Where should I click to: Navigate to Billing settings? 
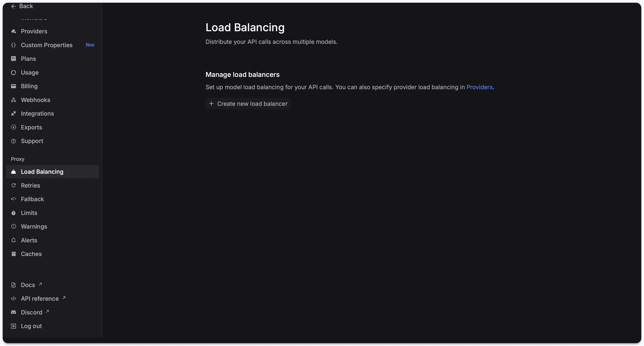(x=52, y=86)
